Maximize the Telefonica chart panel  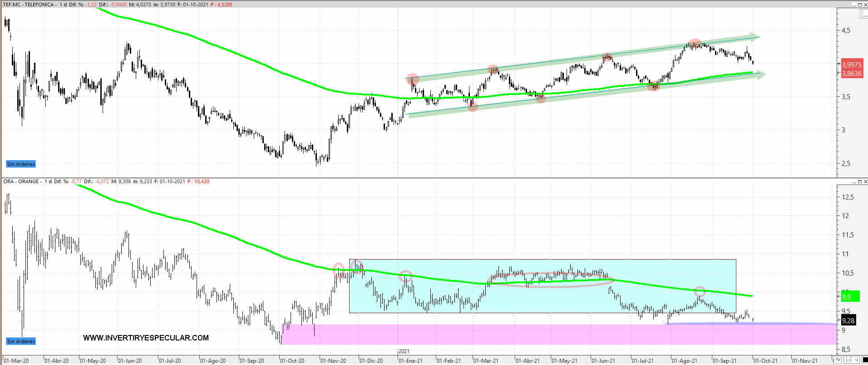[x=859, y=5]
